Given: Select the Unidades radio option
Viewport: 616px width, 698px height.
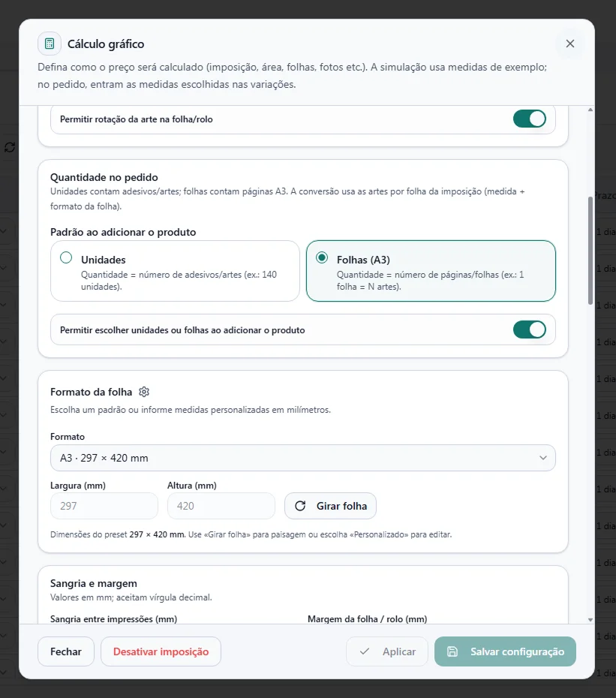Looking at the screenshot, I should (x=66, y=257).
